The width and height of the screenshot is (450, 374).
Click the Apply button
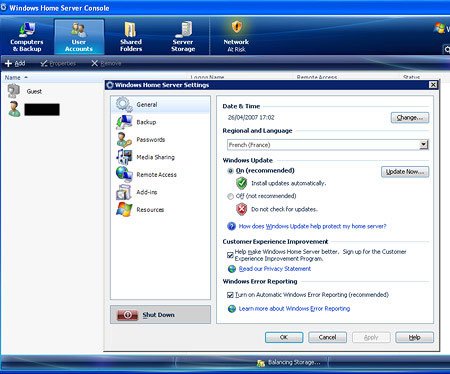click(x=371, y=337)
